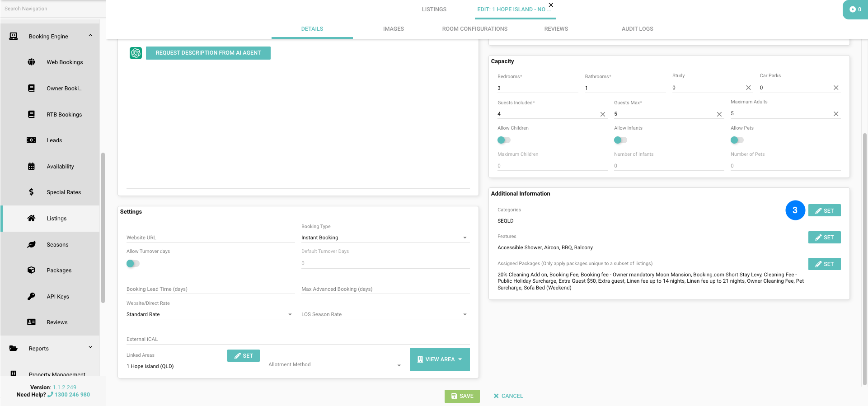This screenshot has height=406, width=868.
Task: Click the Availability calendar icon
Action: coord(31,166)
